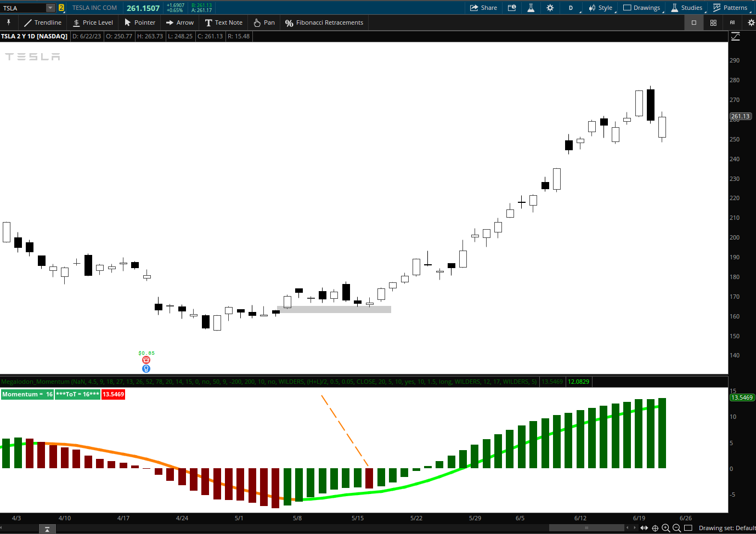Open the Style dropdown menu

[x=600, y=8]
